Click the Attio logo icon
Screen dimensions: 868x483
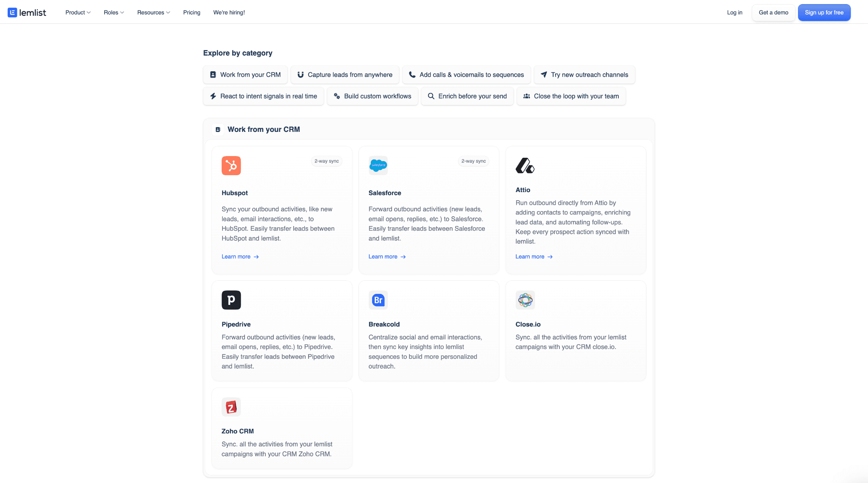525,165
